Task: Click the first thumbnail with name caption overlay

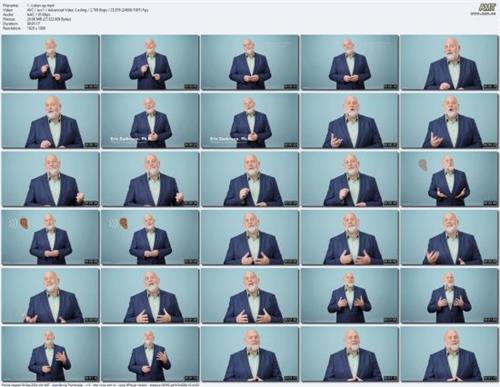Action: [150, 121]
